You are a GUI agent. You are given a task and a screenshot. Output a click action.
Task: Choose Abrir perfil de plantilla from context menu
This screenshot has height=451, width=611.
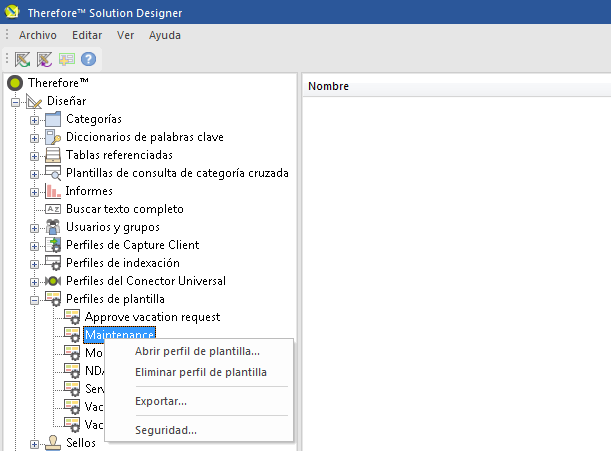[197, 351]
